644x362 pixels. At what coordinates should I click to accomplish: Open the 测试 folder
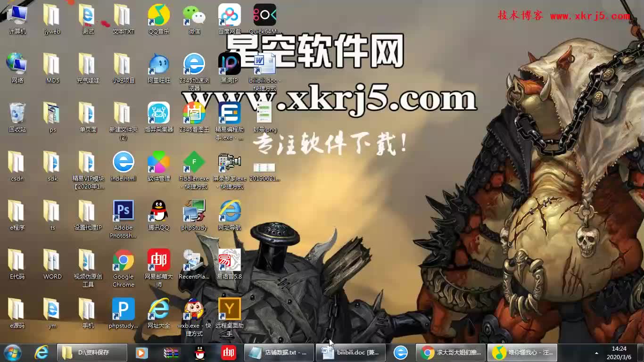tap(88, 19)
